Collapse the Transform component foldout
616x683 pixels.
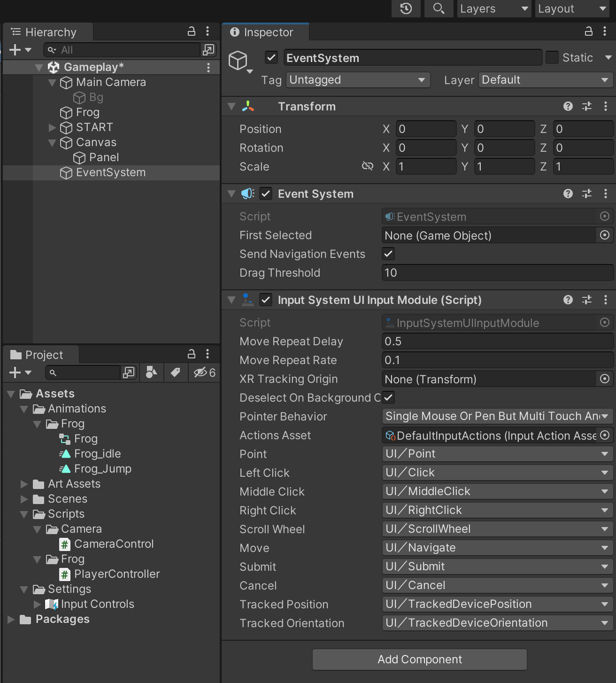click(x=231, y=106)
